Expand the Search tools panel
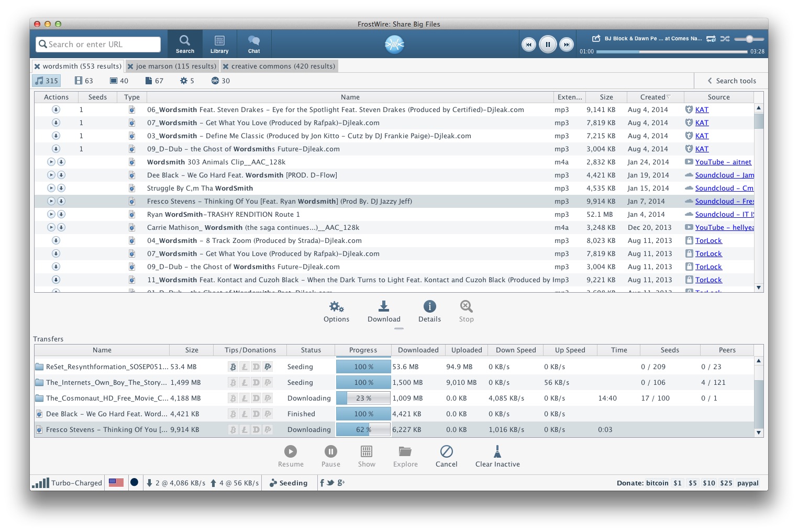 pyautogui.click(x=731, y=81)
